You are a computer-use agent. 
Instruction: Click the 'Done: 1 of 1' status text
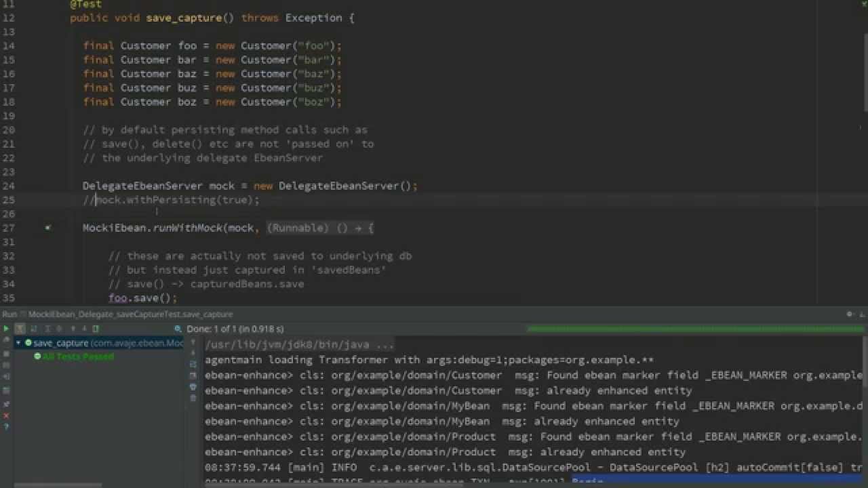pyautogui.click(x=235, y=329)
